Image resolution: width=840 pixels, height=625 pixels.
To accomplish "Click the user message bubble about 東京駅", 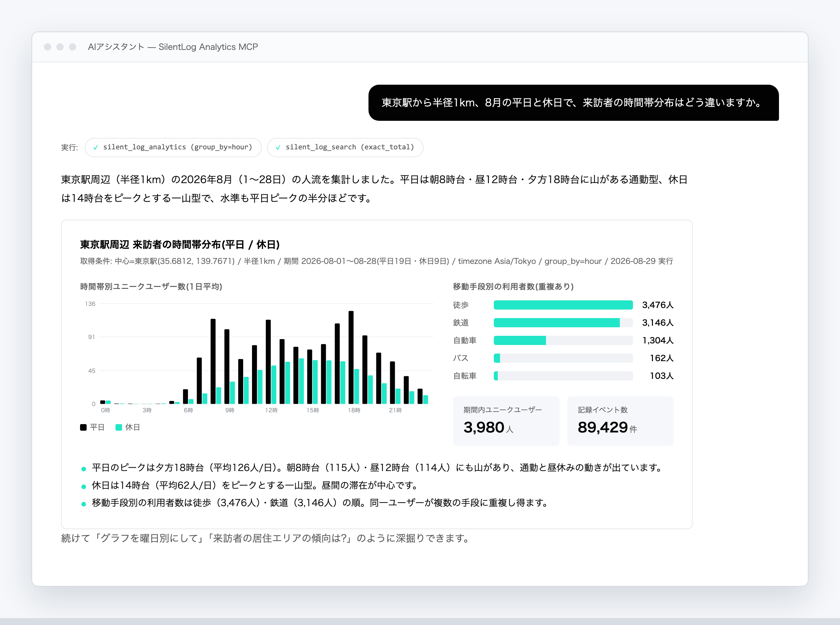I will [x=573, y=102].
